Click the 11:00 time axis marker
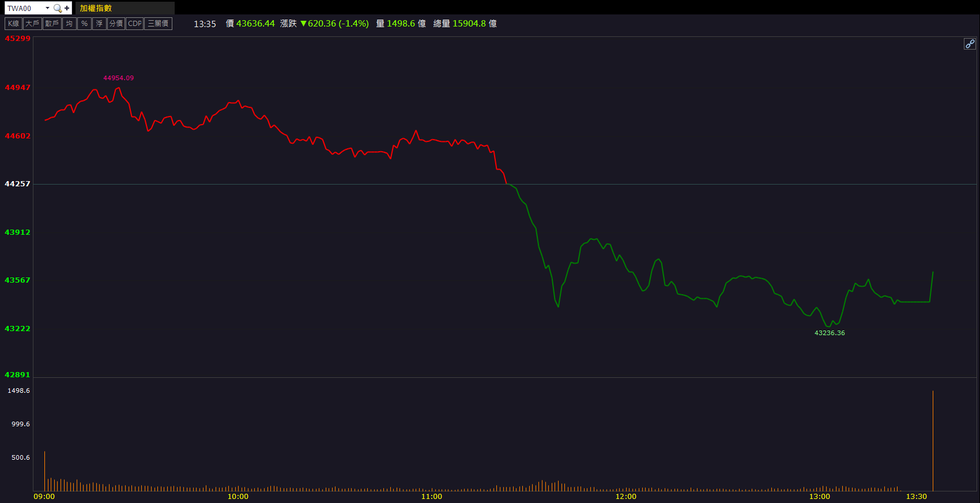Screen dimensions: 980x503 [432, 497]
